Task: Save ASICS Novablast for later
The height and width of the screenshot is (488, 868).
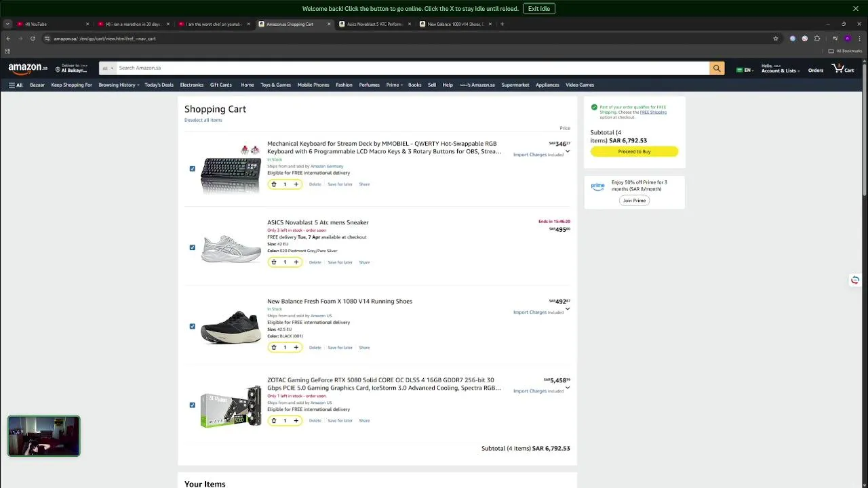Action: pos(340,262)
